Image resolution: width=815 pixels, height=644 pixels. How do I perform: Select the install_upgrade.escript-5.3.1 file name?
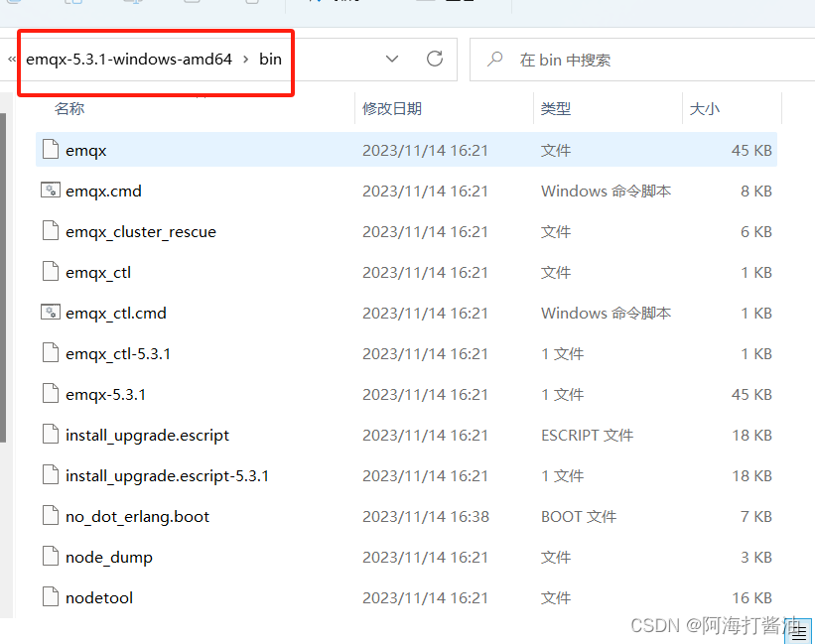(x=167, y=475)
